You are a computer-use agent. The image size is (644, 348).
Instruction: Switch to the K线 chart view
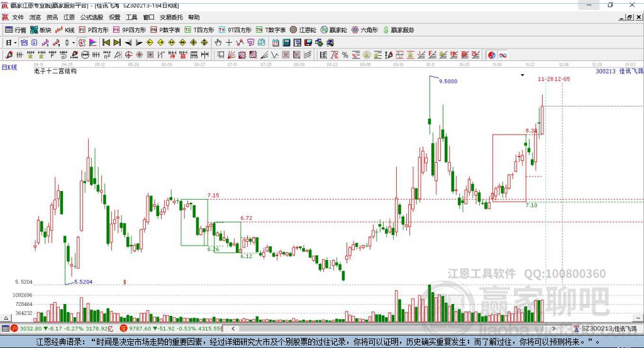point(65,30)
